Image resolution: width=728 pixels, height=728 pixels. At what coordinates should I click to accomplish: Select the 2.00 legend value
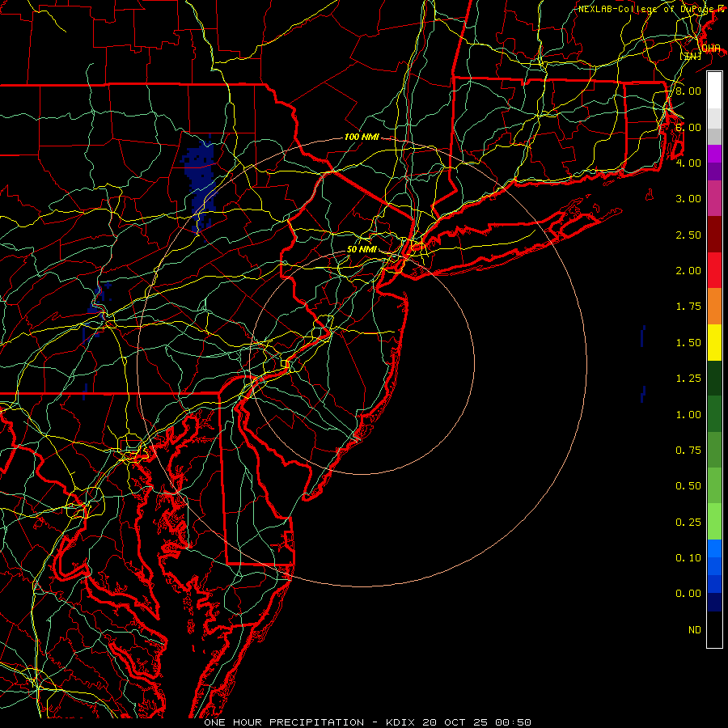[688, 271]
